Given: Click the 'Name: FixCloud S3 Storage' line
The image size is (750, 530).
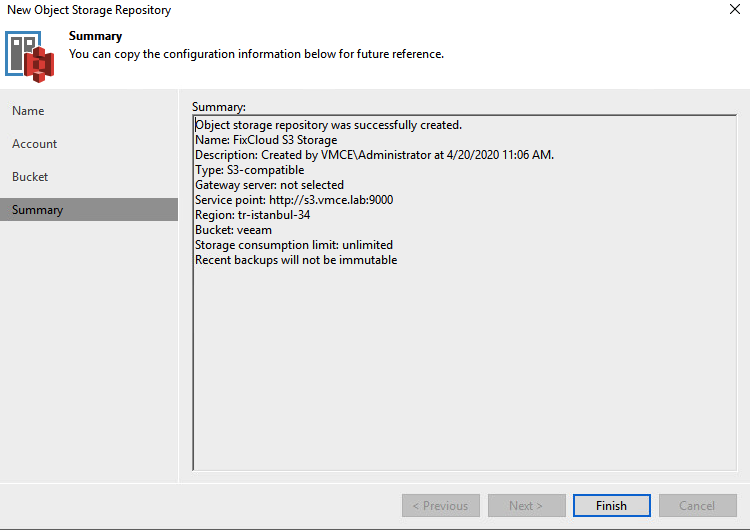Looking at the screenshot, I should [266, 140].
